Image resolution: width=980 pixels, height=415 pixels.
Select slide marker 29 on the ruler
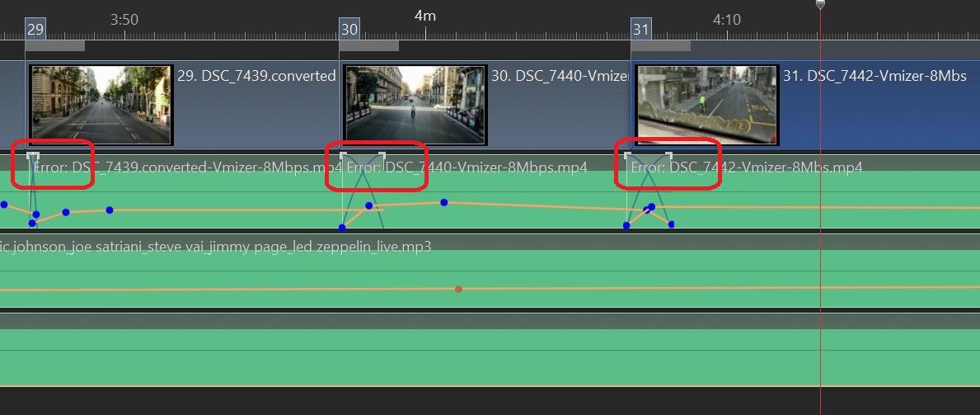(35, 30)
